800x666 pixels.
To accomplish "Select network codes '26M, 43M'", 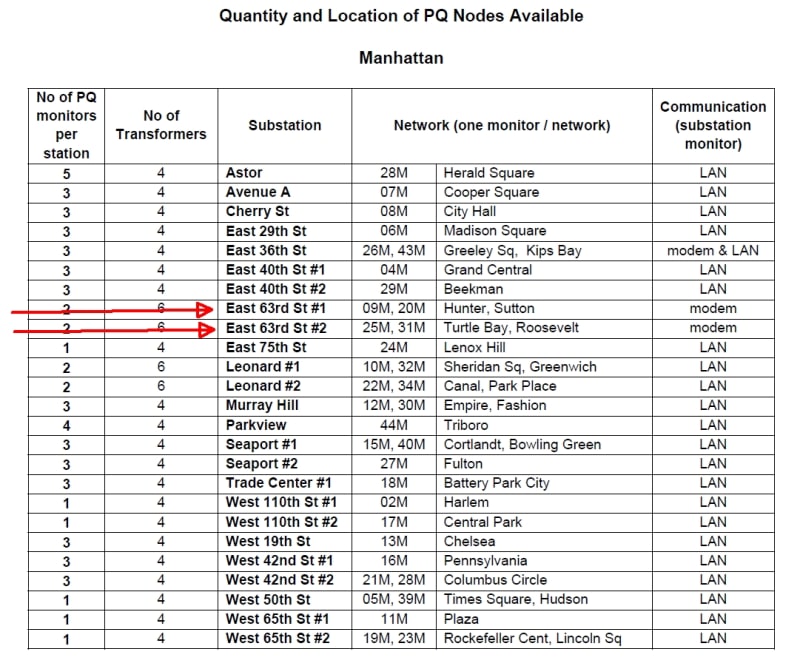I will [x=394, y=251].
